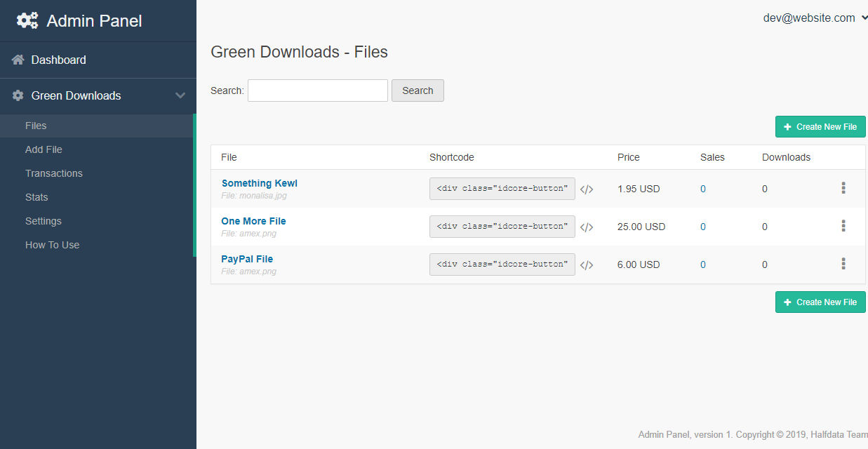View sales count link for One More File
Viewport: 868px width, 449px height.
click(x=702, y=226)
